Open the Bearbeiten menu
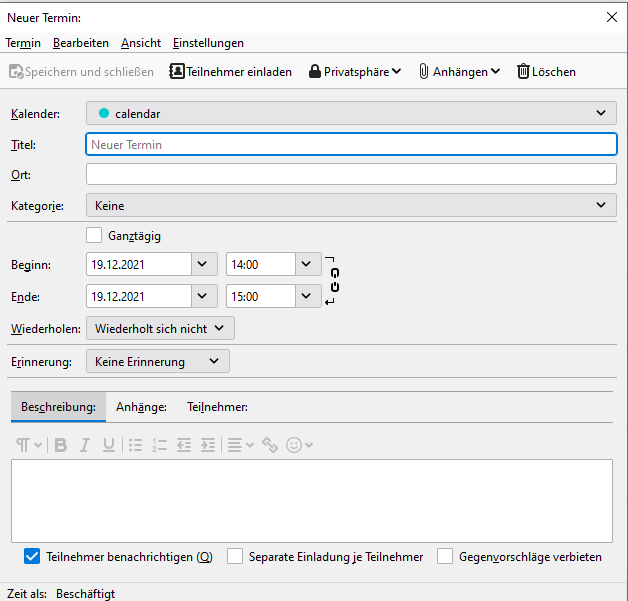 (81, 43)
